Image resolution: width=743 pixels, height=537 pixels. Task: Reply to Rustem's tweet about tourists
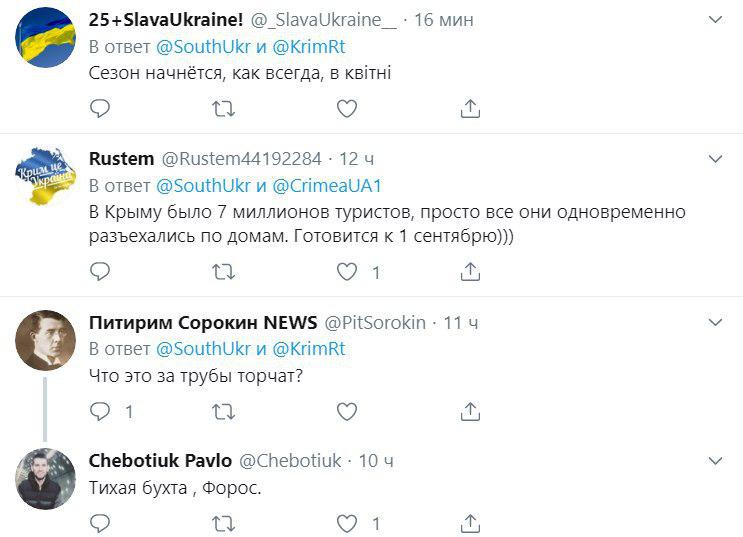pyautogui.click(x=99, y=271)
